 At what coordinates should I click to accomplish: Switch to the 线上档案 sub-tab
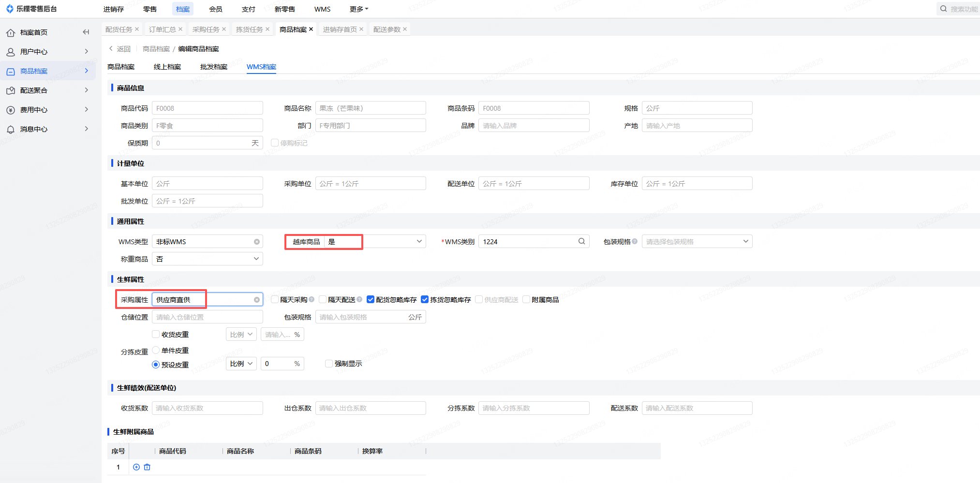point(167,67)
